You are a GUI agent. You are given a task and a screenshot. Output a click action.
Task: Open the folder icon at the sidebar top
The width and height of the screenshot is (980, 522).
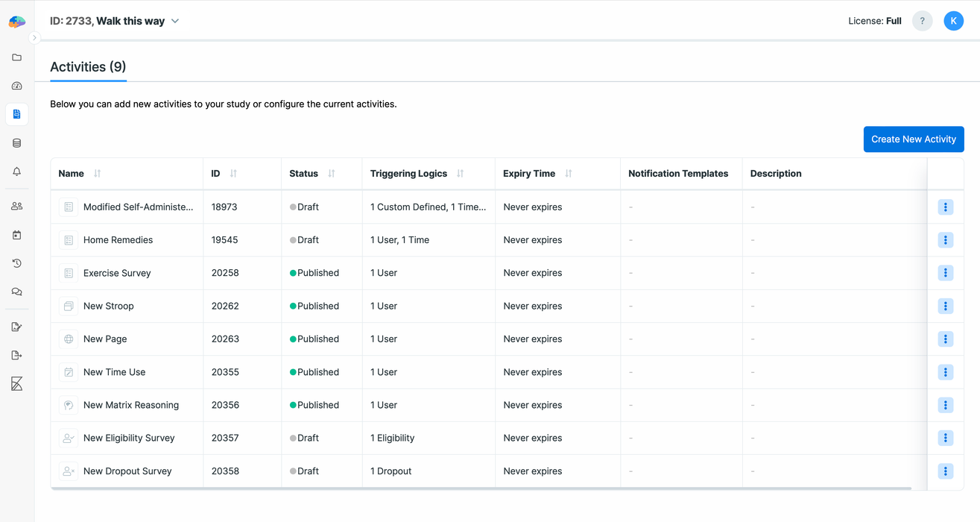pyautogui.click(x=16, y=57)
